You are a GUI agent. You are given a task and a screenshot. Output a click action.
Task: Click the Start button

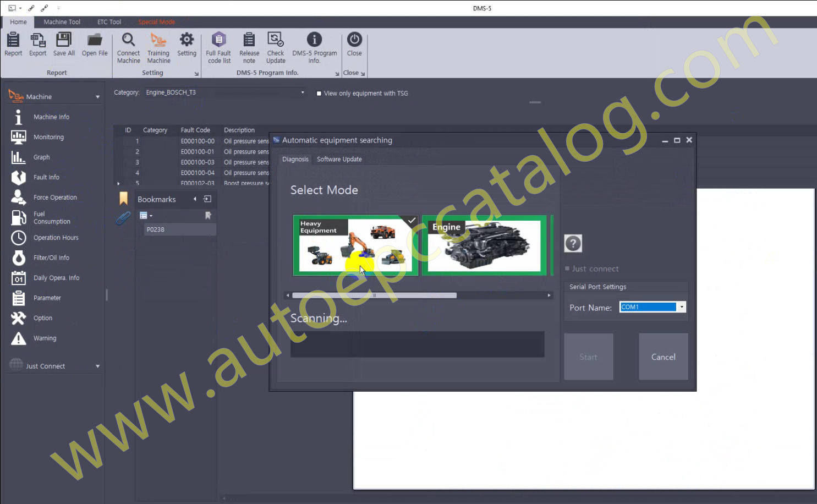tap(588, 357)
